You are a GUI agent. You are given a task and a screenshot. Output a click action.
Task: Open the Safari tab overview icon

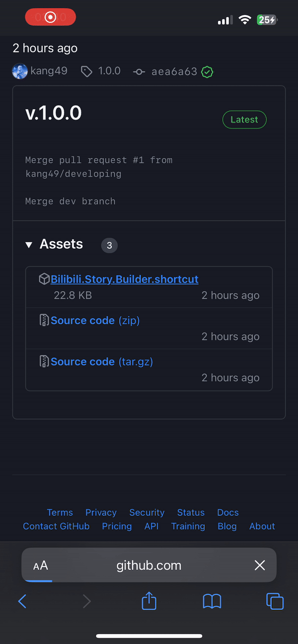(275, 601)
